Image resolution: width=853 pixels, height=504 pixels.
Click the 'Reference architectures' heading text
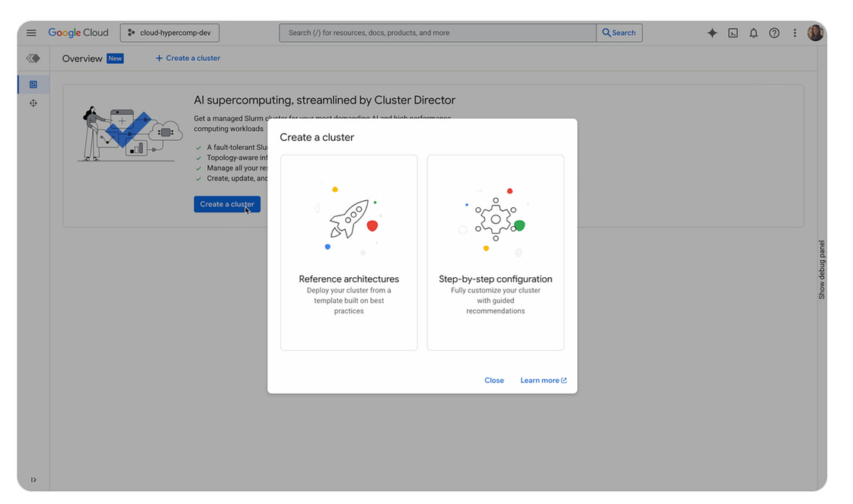349,279
